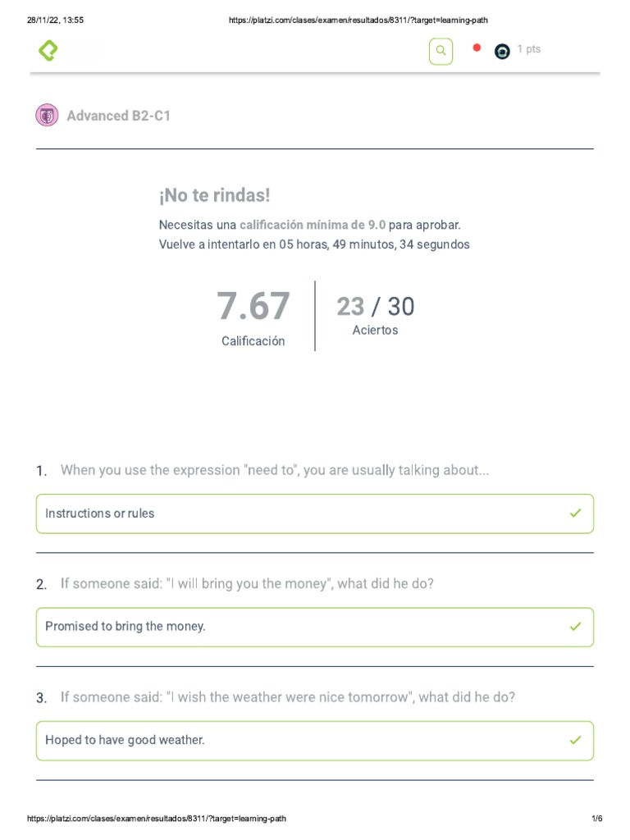This screenshot has width=630, height=840.
Task: Open the search magnifier button
Action: point(441,51)
